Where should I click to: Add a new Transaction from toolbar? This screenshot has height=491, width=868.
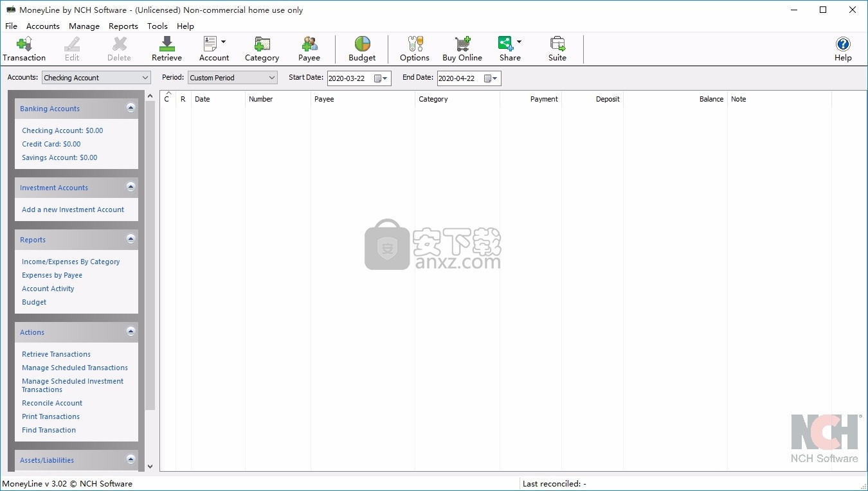pyautogui.click(x=24, y=49)
